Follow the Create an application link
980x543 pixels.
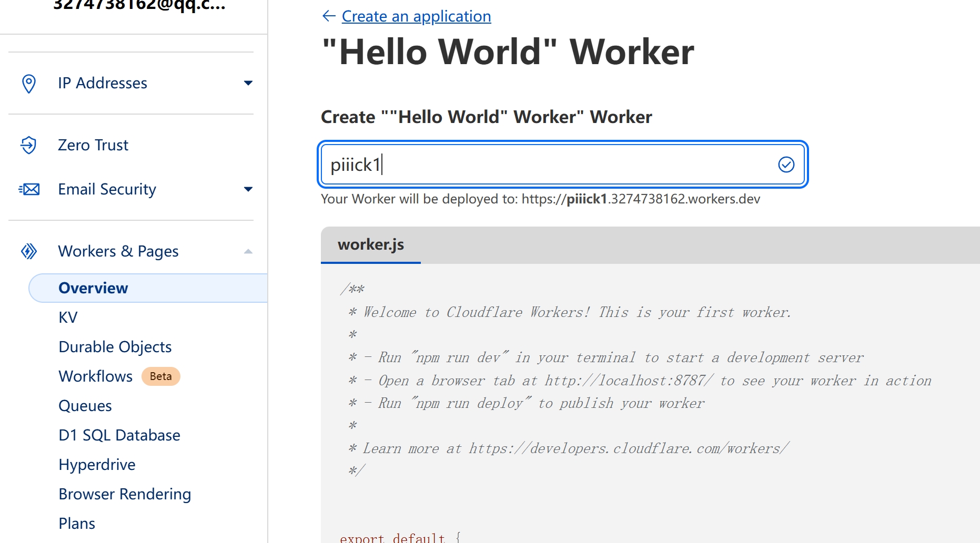[x=416, y=16]
